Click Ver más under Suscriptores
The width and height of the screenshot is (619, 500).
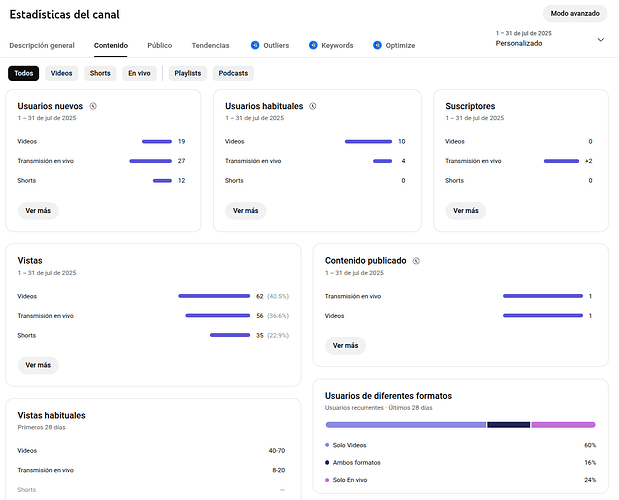click(466, 211)
